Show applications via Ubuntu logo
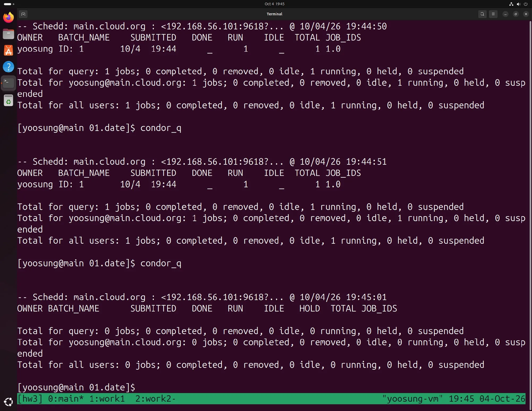The height and width of the screenshot is (411, 532). tap(8, 402)
